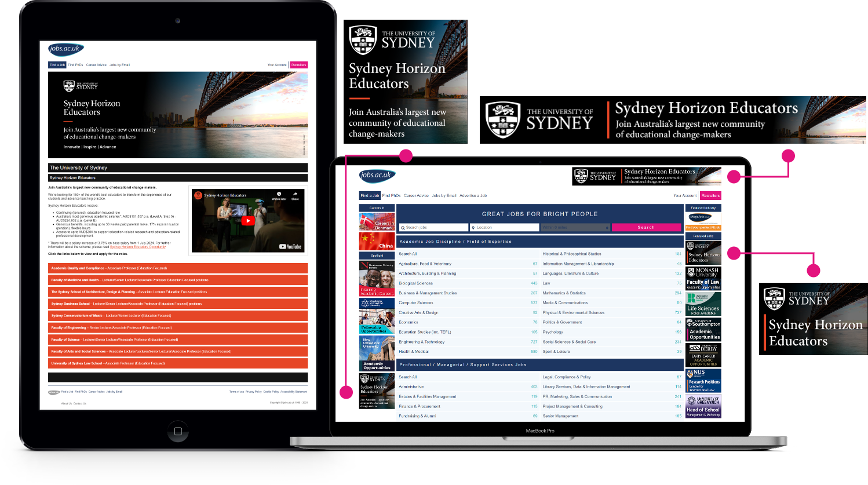Open the Engineering & Technology category
Image resolution: width=868 pixels, height=485 pixels.
tap(422, 342)
